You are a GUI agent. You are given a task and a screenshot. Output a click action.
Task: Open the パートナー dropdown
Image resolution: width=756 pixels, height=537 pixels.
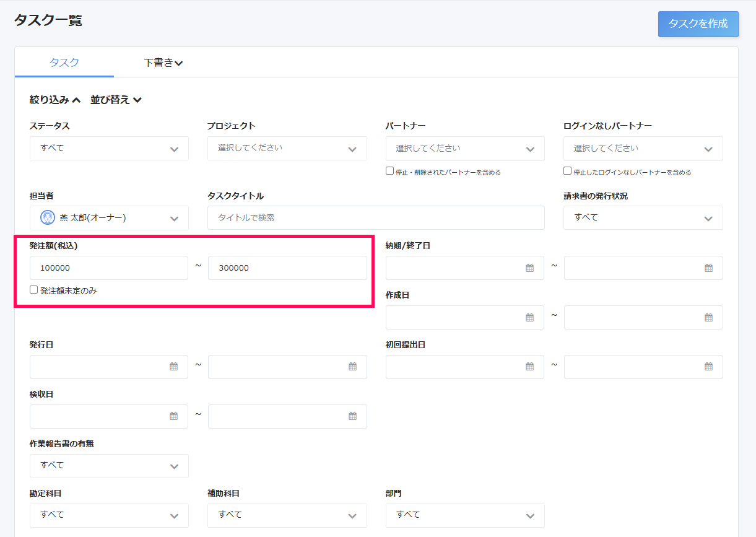[465, 149]
